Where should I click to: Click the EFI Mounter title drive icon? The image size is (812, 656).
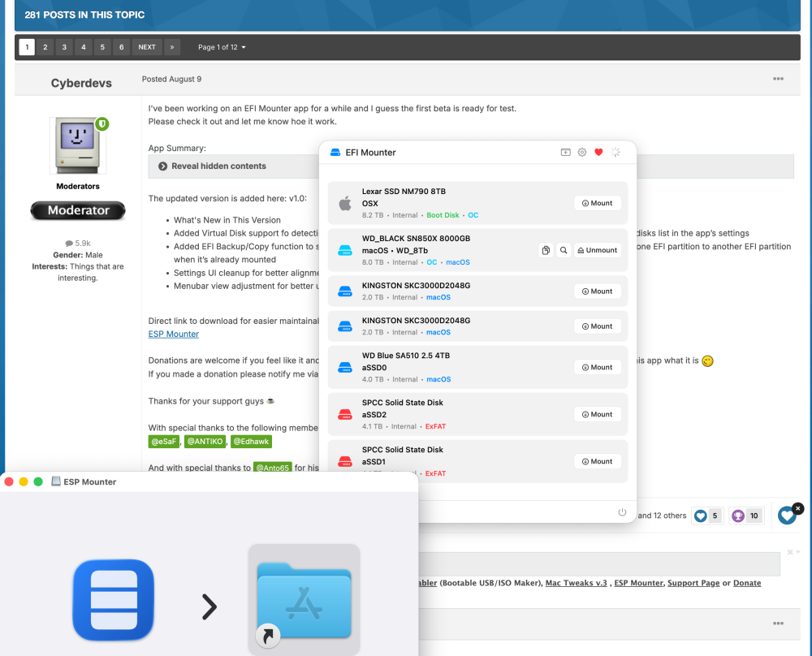(335, 152)
